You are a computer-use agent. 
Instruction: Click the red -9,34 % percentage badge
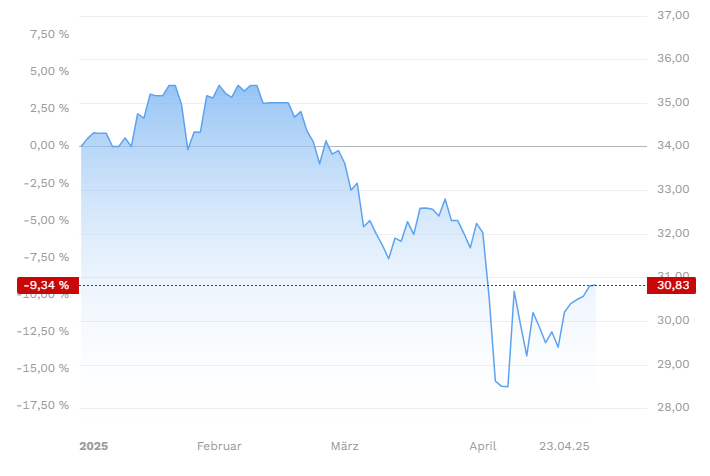48,285
